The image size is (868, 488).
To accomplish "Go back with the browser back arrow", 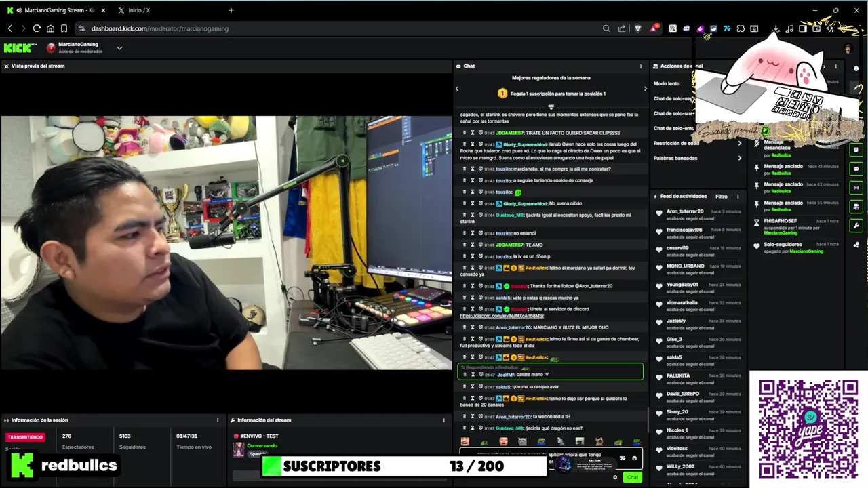I will [x=9, y=28].
